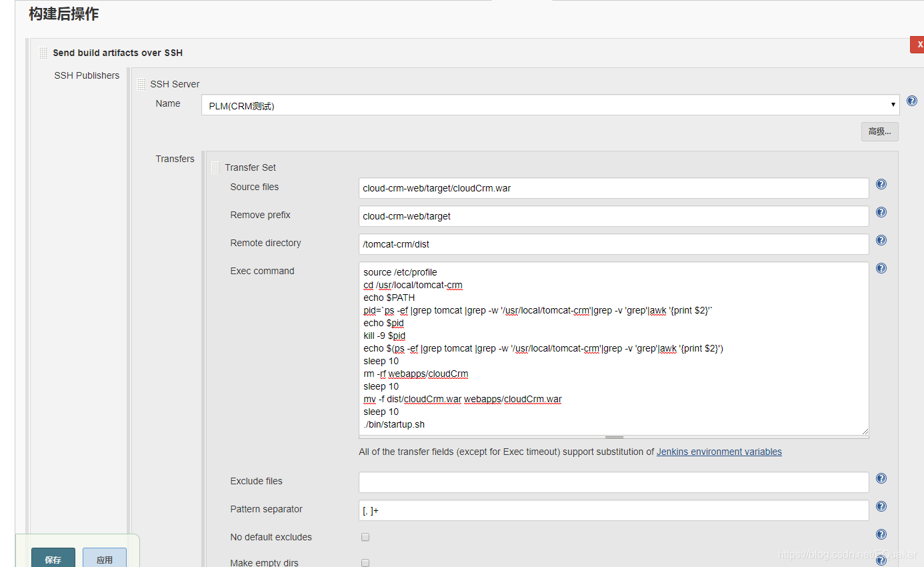924x567 pixels.
Task: Click the 'Send build artifacts over SSH' title
Action: coord(117,53)
